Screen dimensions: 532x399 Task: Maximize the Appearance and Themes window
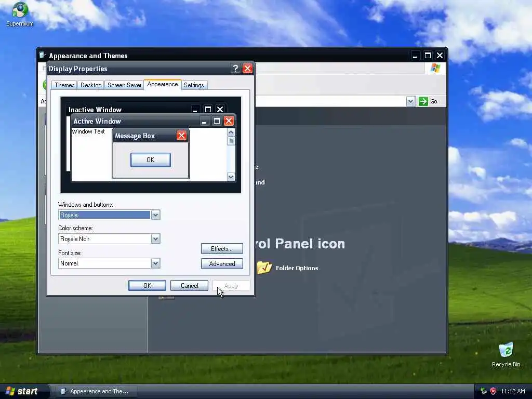[x=428, y=55]
